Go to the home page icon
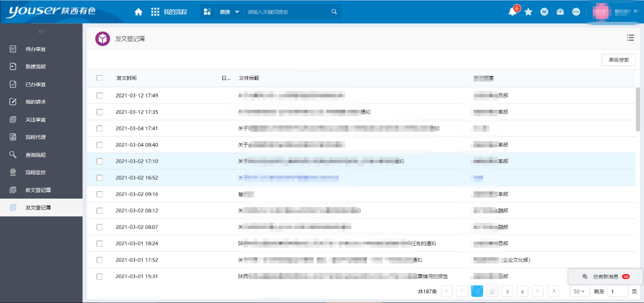644x303 pixels. [x=139, y=12]
